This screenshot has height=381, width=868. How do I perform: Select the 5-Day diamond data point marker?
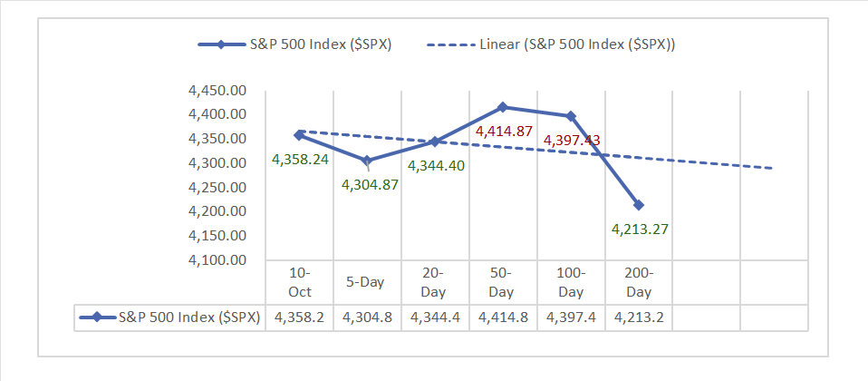pos(367,161)
